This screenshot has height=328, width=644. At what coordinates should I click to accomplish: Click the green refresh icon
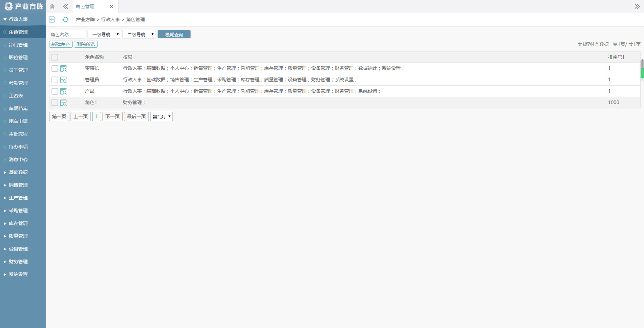pyautogui.click(x=65, y=20)
